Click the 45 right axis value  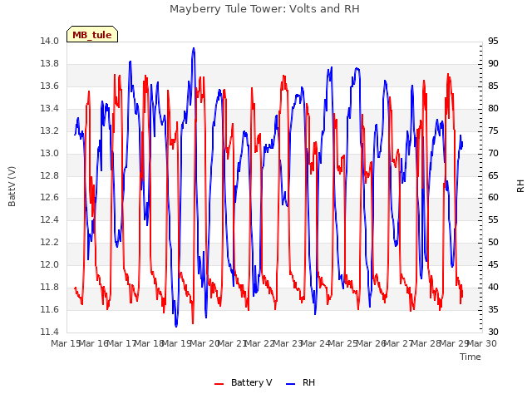(x=493, y=264)
